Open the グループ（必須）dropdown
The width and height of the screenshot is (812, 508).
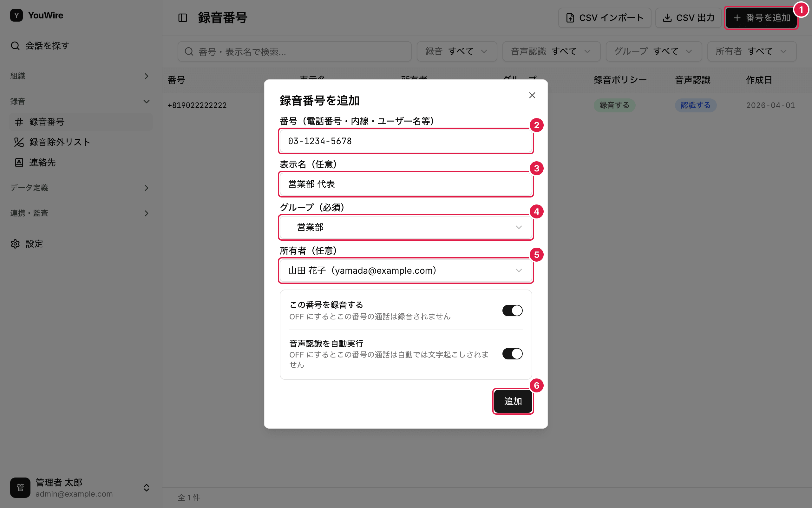pos(406,227)
